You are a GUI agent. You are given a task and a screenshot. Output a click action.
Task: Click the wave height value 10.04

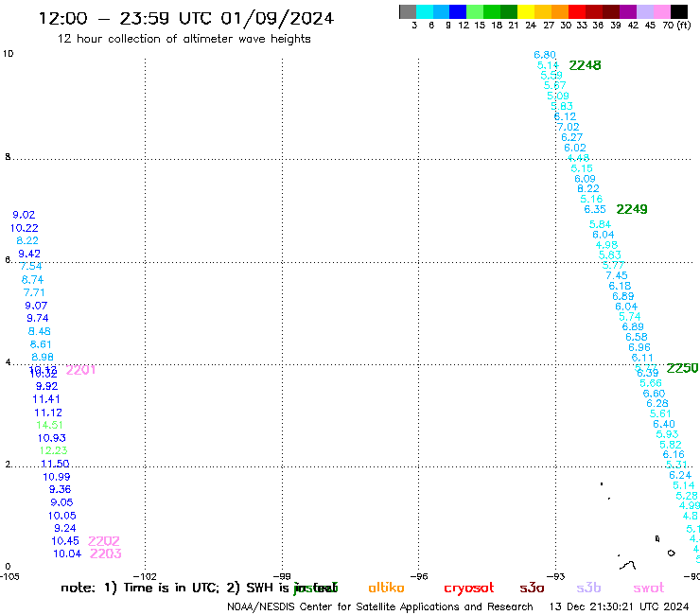(67, 553)
